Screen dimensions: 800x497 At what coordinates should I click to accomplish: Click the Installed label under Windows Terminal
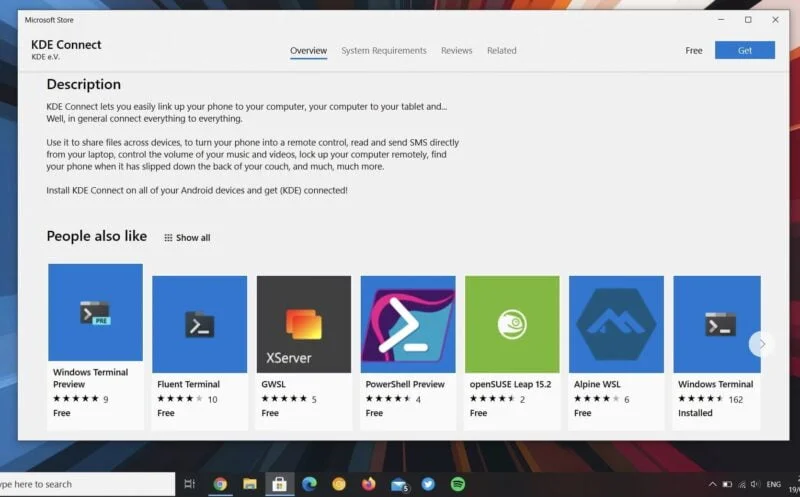point(695,413)
